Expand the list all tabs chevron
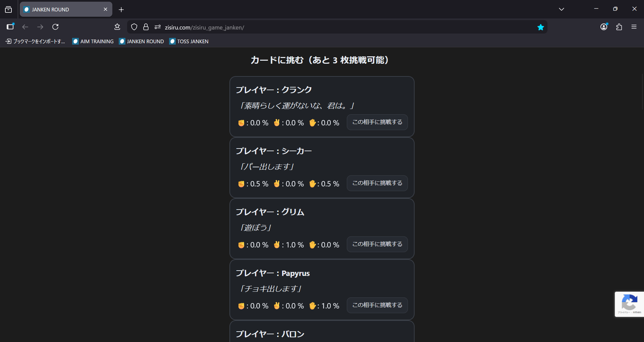Image resolution: width=644 pixels, height=342 pixels. coord(561,9)
